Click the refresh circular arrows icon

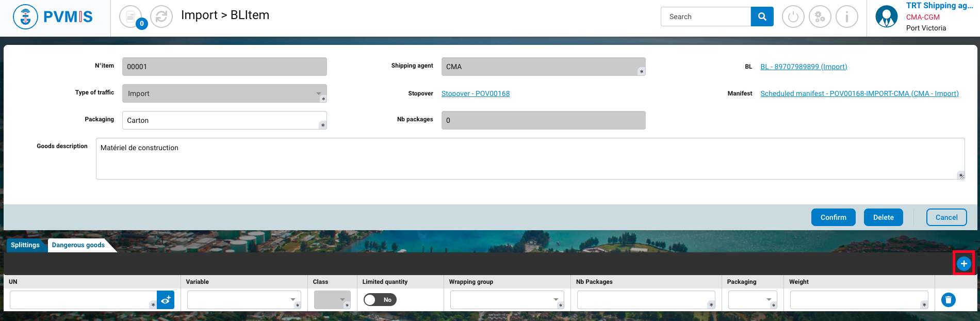161,17
